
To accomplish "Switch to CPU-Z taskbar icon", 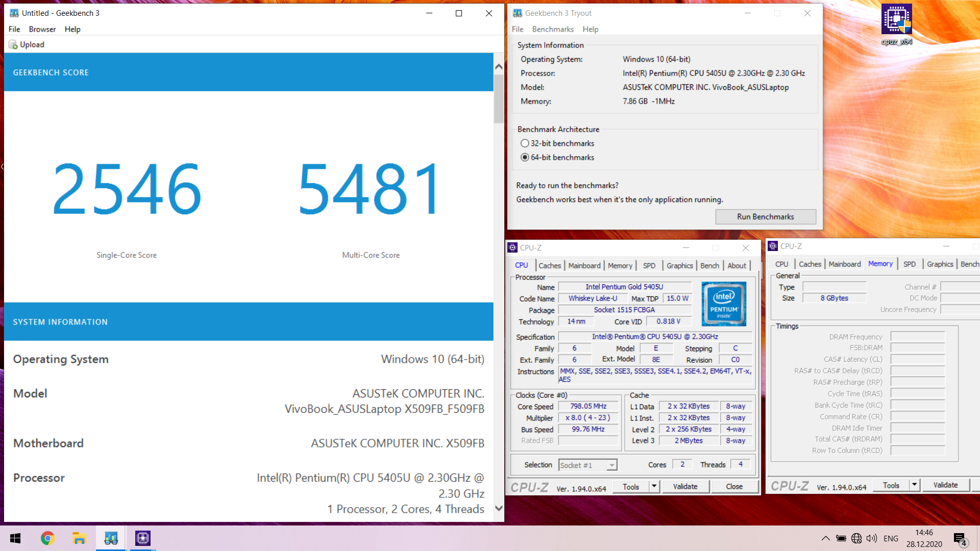I will coord(142,538).
